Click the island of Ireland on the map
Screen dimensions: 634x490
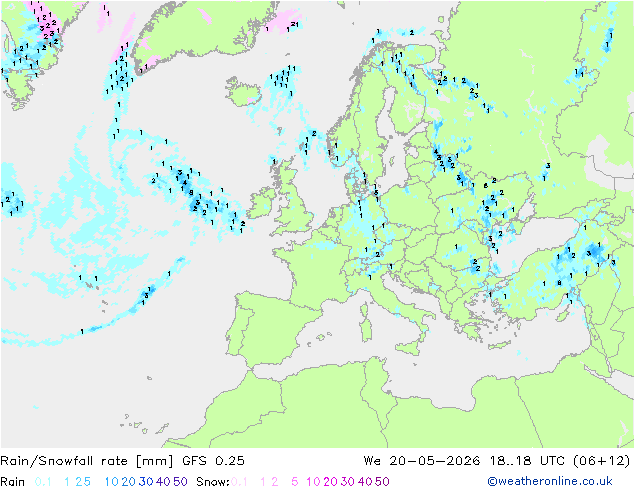tap(261, 204)
